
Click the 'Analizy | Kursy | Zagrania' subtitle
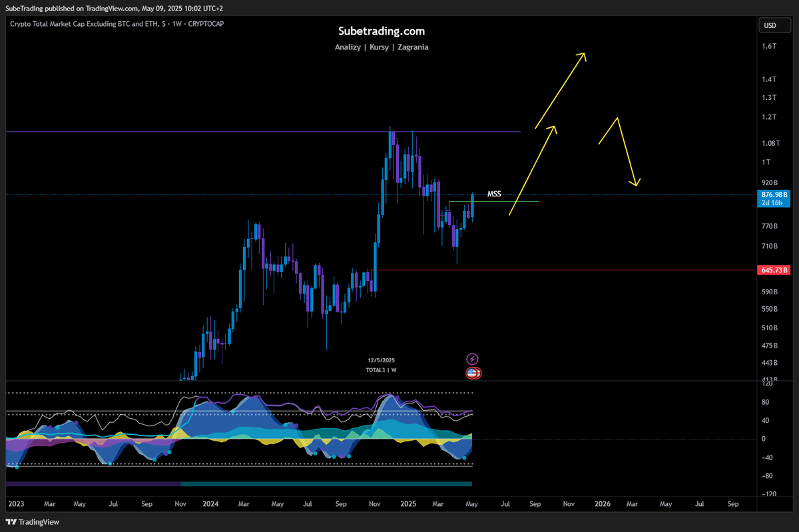[382, 47]
